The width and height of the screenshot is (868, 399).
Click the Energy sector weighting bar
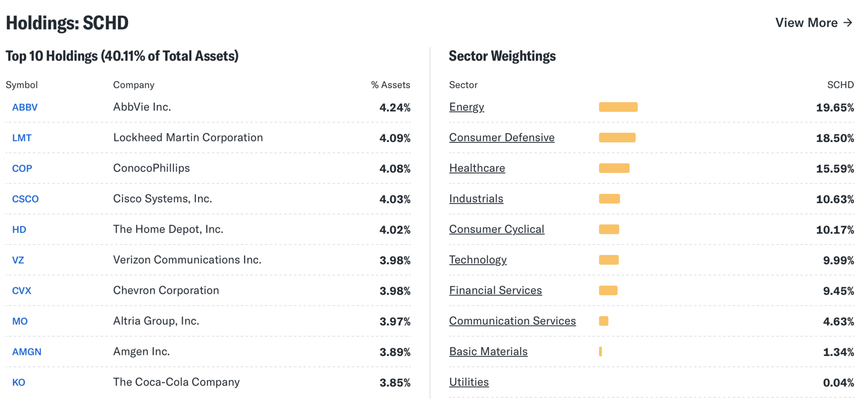618,107
